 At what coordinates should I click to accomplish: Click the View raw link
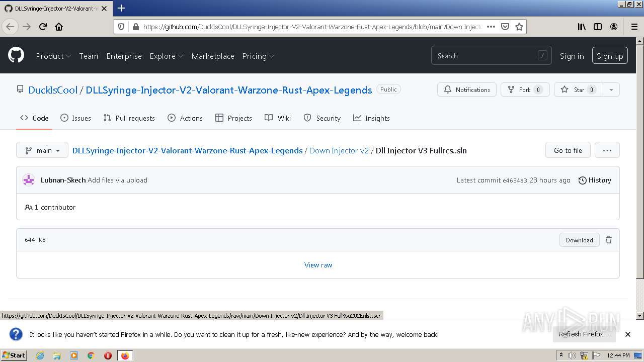pos(318,265)
